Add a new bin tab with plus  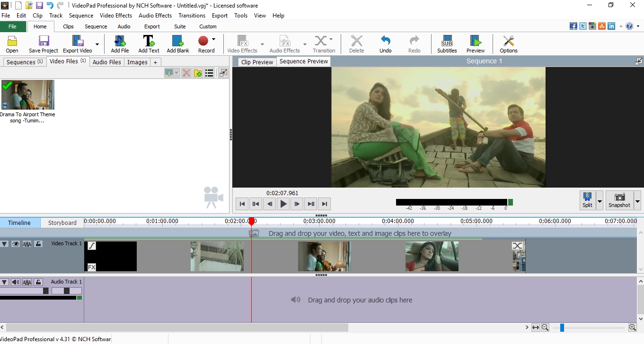(x=155, y=62)
